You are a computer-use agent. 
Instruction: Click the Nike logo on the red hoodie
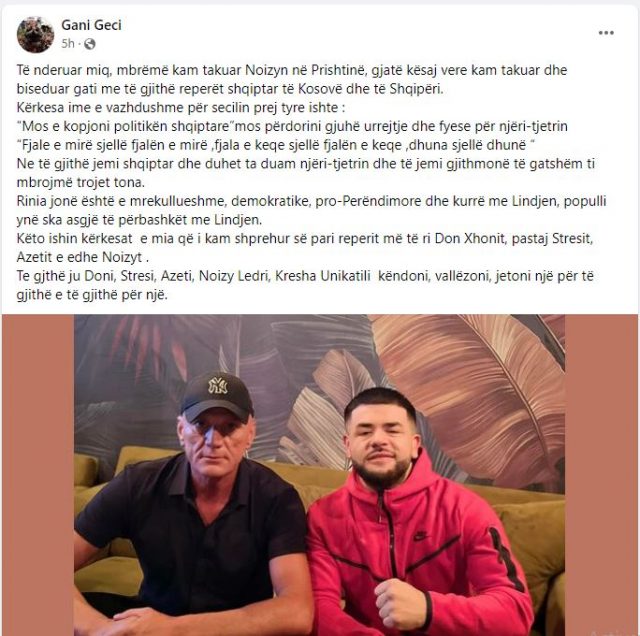tap(420, 536)
